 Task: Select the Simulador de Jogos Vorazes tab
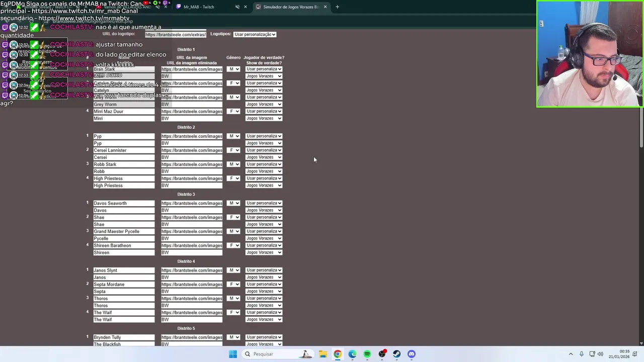(291, 7)
